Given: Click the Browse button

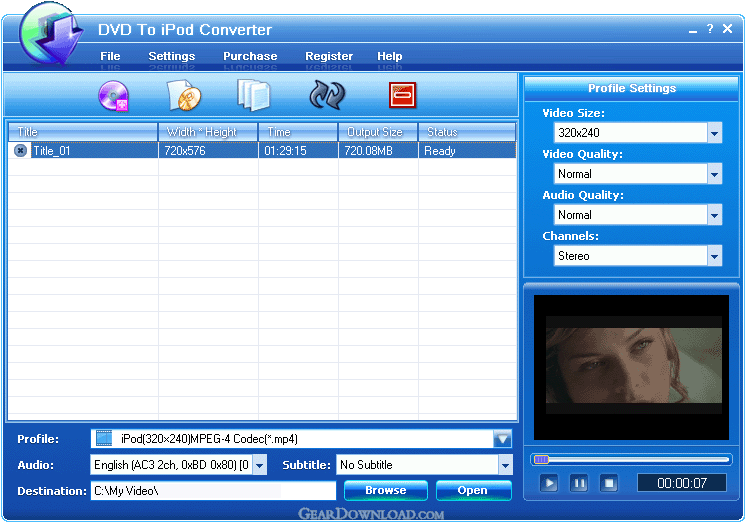Looking at the screenshot, I should pyautogui.click(x=386, y=490).
